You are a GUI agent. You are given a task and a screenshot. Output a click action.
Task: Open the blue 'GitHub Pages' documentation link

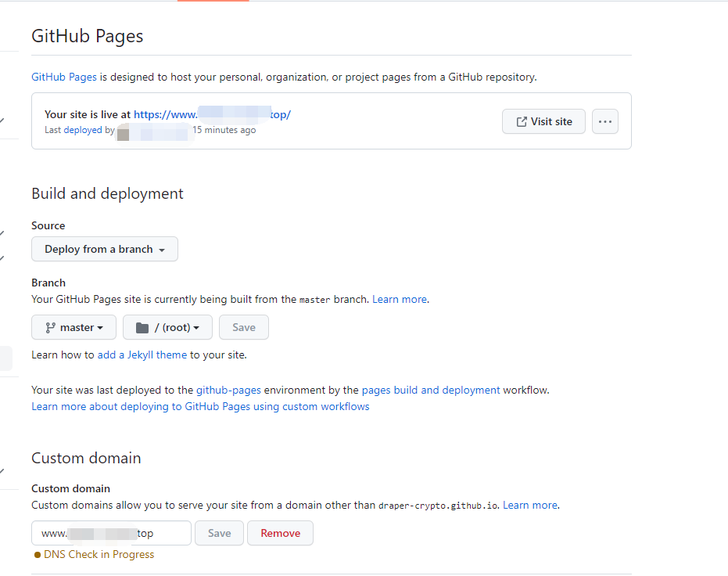coord(64,77)
